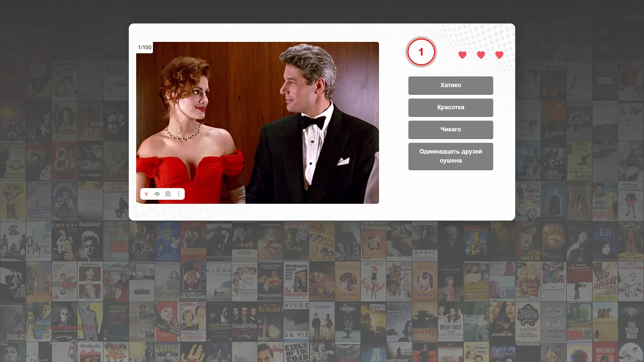Image resolution: width=644 pixels, height=362 pixels.
Task: Choose the answer "Красотка"
Action: click(450, 107)
